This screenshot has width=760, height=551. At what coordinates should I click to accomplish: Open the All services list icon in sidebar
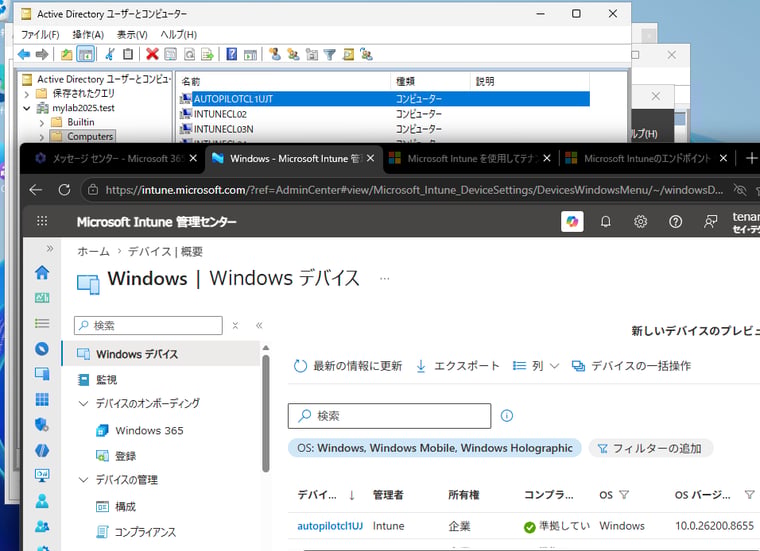click(42, 323)
